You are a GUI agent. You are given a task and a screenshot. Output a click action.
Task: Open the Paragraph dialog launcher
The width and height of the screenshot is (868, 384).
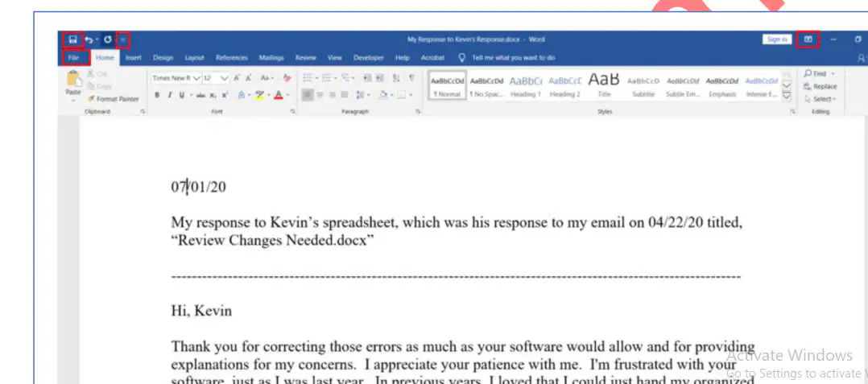click(x=418, y=112)
